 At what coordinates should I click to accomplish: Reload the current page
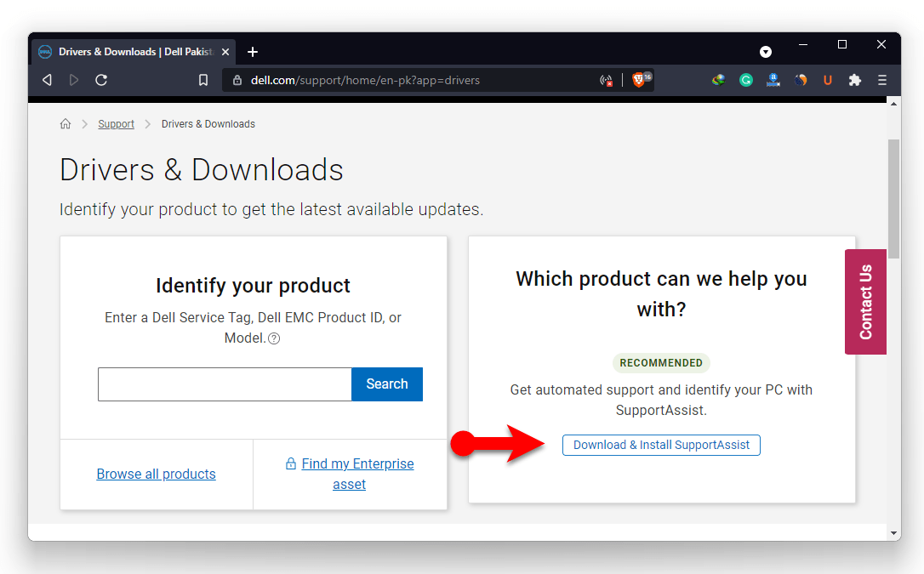pos(101,80)
